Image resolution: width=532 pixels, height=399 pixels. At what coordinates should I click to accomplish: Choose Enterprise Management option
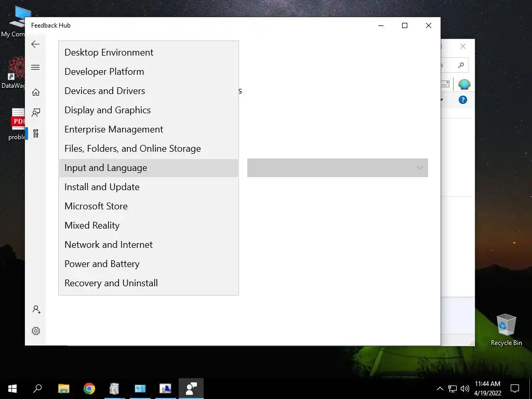(x=149, y=129)
